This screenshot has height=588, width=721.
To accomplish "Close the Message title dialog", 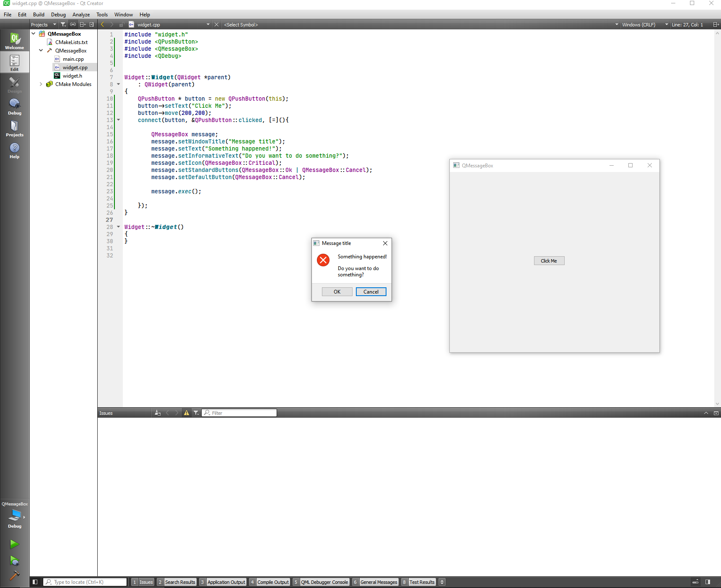I will click(385, 243).
